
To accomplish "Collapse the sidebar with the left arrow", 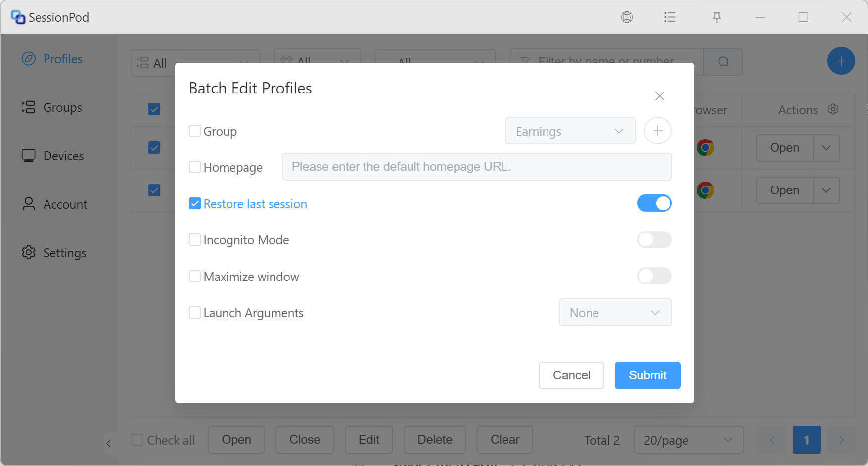I will click(x=109, y=443).
